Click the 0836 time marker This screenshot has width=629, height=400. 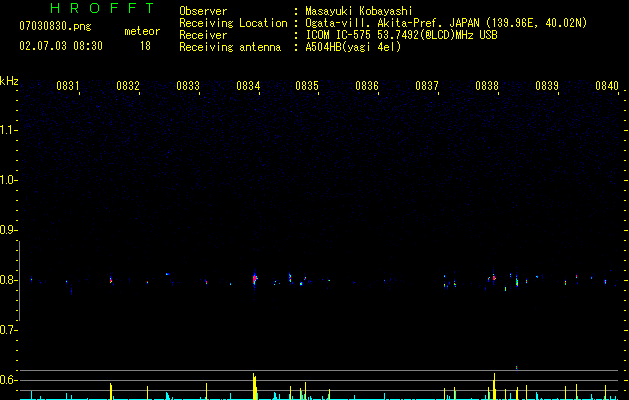(x=367, y=86)
